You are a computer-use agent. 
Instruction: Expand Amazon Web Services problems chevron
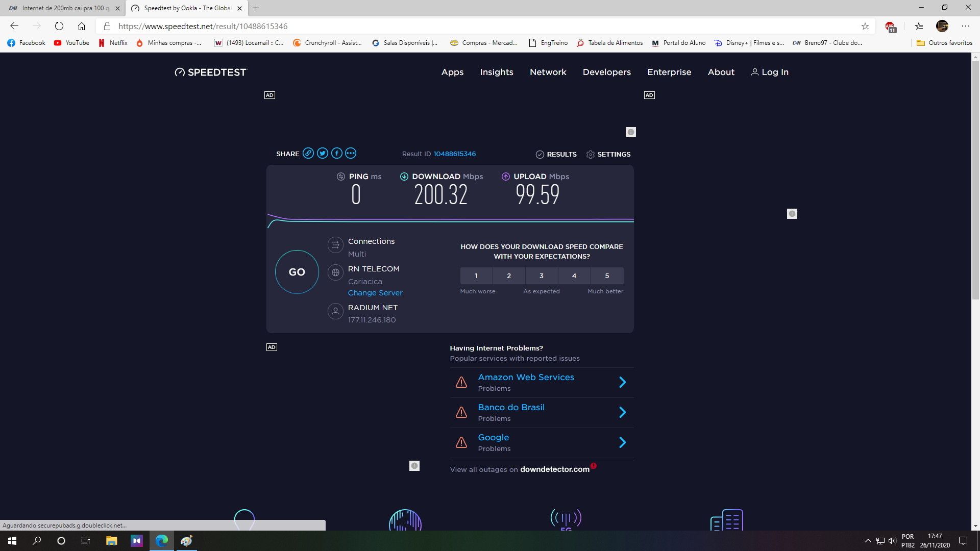622,382
